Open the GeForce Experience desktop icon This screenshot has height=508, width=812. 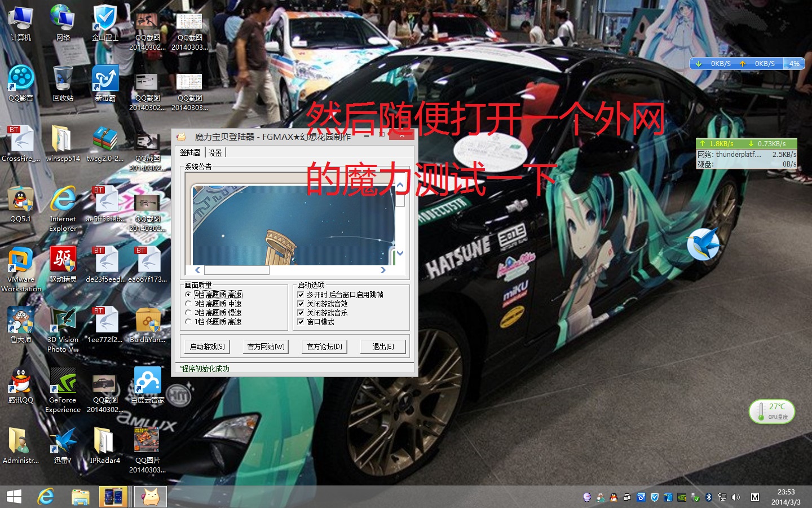point(63,384)
